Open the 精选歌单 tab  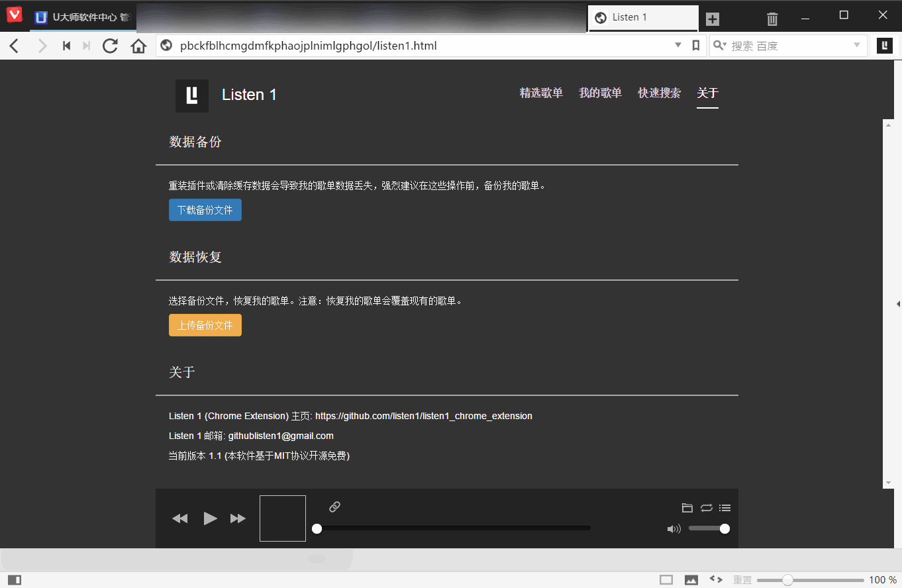tap(541, 93)
